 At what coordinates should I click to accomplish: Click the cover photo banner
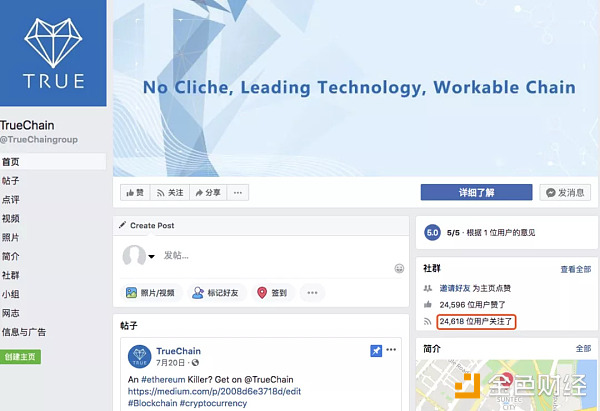(355, 88)
